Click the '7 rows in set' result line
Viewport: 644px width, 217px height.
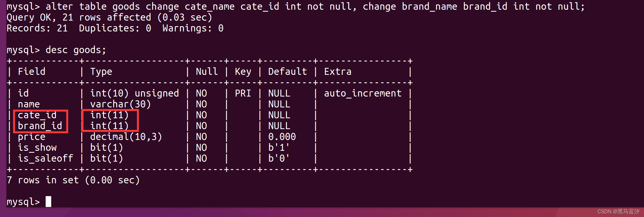point(73,180)
